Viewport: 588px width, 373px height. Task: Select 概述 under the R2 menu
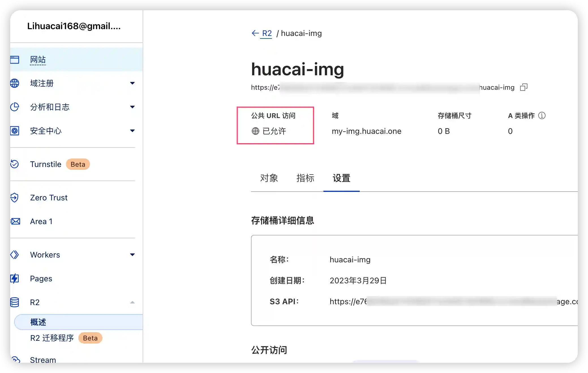(x=38, y=322)
